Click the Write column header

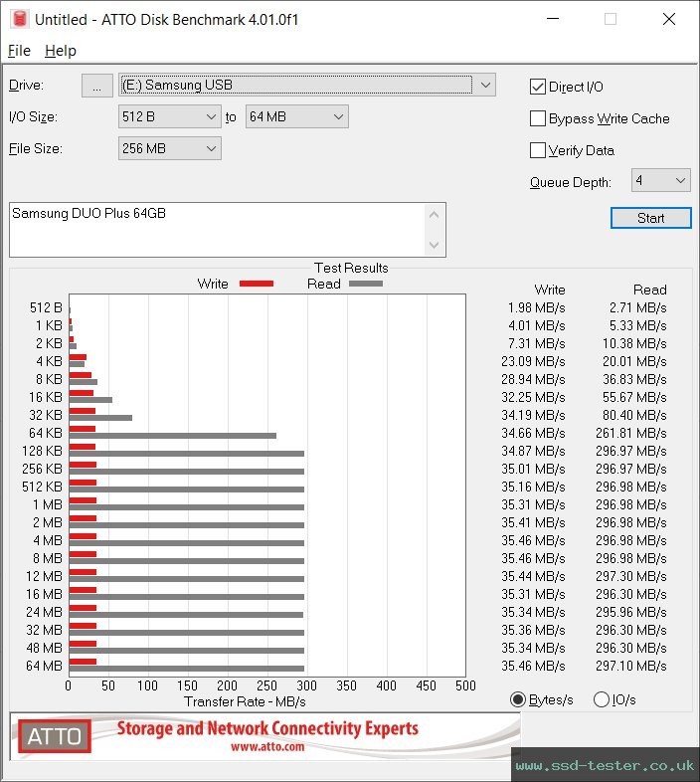pos(550,290)
